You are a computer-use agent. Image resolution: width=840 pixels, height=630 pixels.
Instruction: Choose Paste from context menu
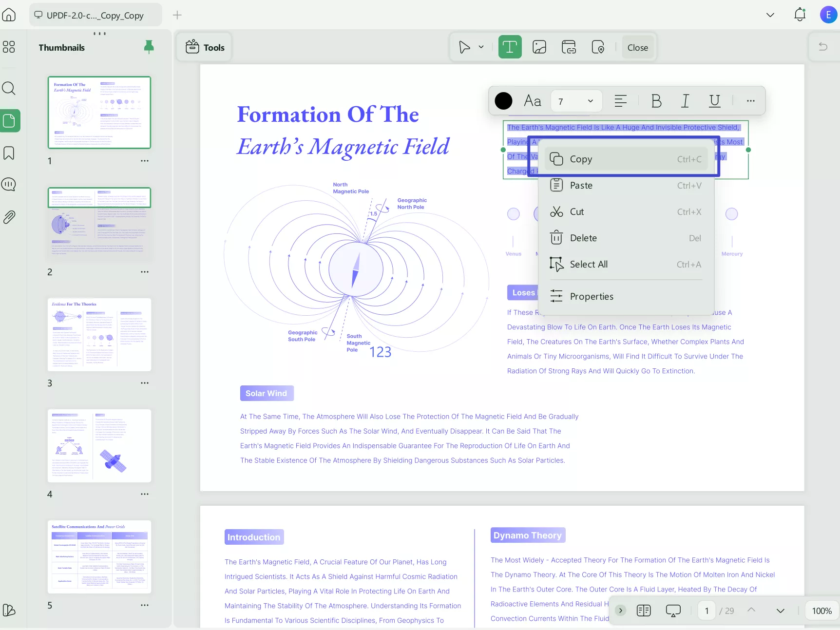tap(627, 185)
